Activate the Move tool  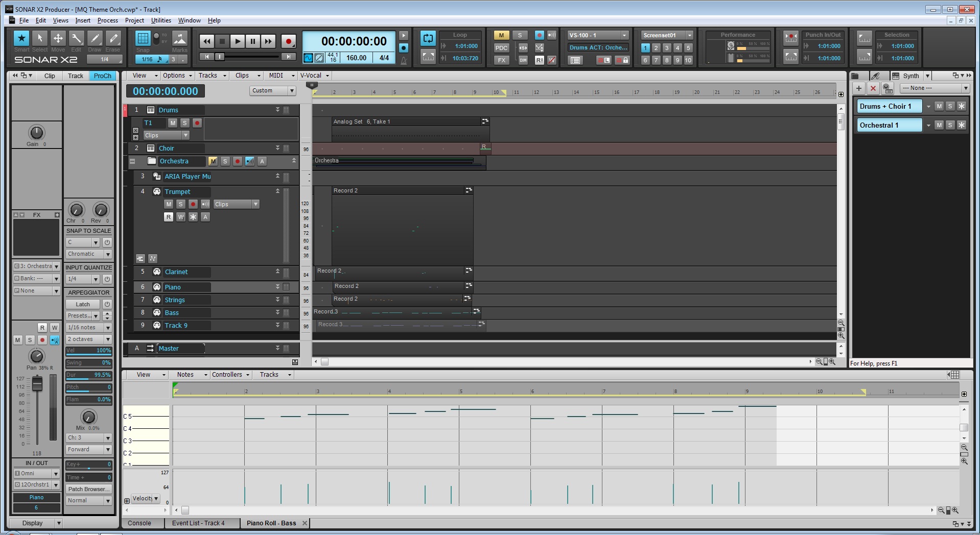click(58, 38)
